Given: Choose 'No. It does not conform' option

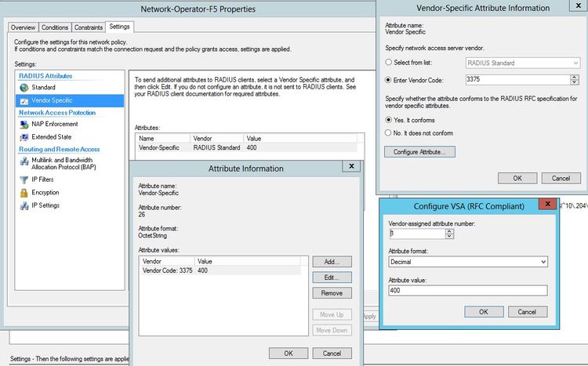Looking at the screenshot, I should coord(389,132).
